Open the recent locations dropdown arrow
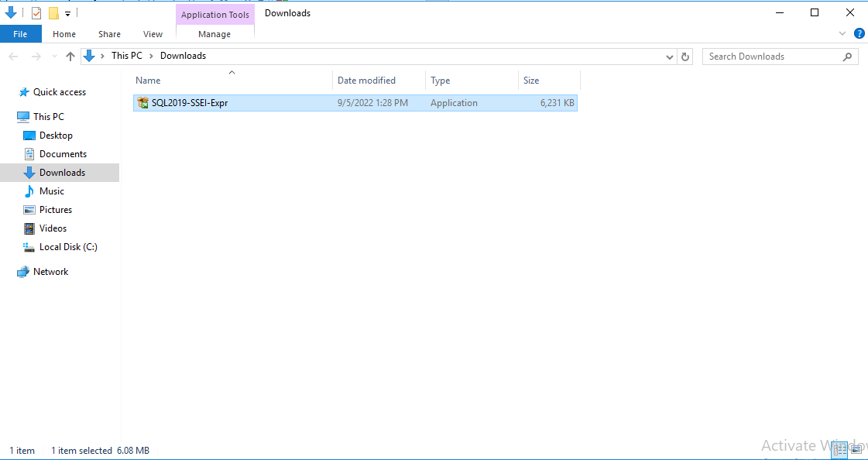Viewport: 868px width, 460px height. coord(54,57)
